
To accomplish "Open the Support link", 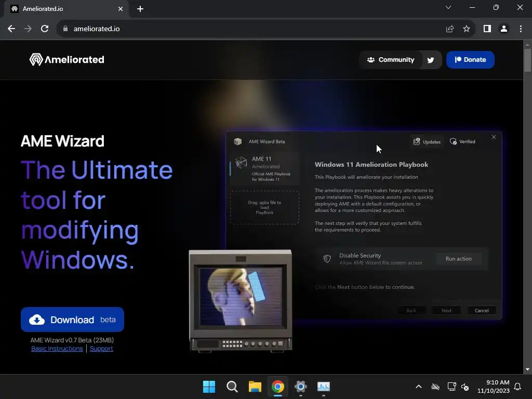I will click(101, 349).
